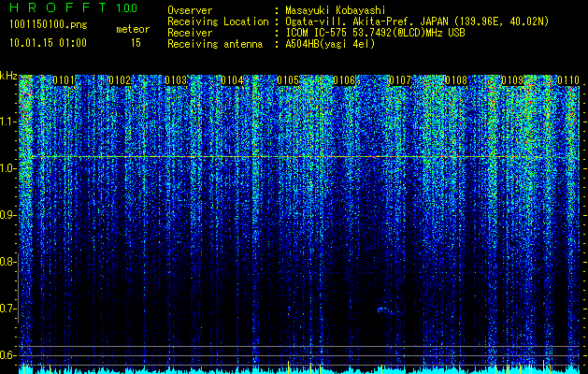Click the 0107 time marker
Image resolution: width=588 pixels, height=374 pixels.
click(400, 80)
